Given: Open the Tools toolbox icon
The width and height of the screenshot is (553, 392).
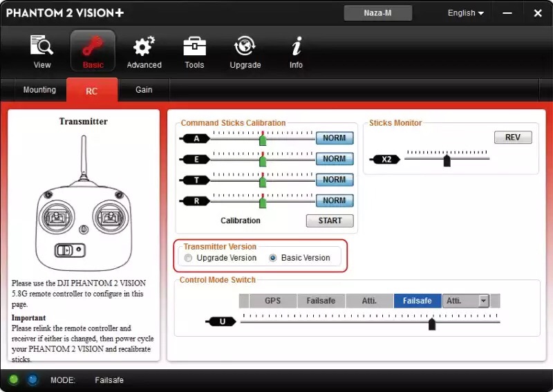Looking at the screenshot, I should (194, 46).
